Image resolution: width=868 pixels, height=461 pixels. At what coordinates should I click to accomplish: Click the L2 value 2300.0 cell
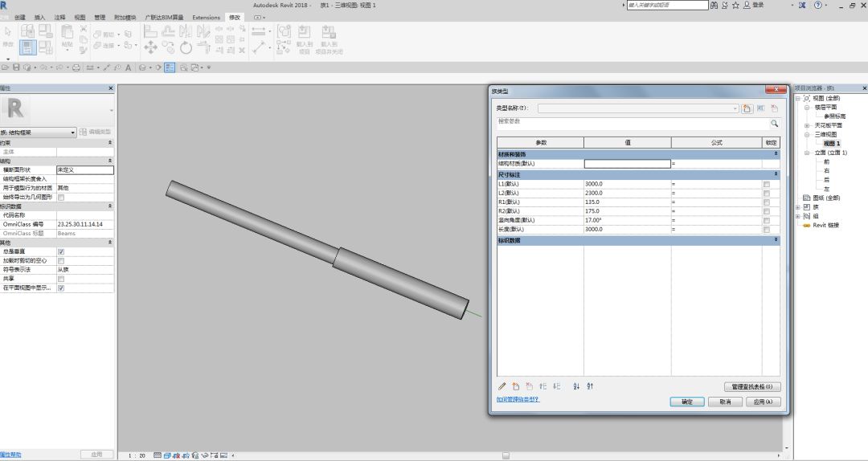(x=627, y=193)
